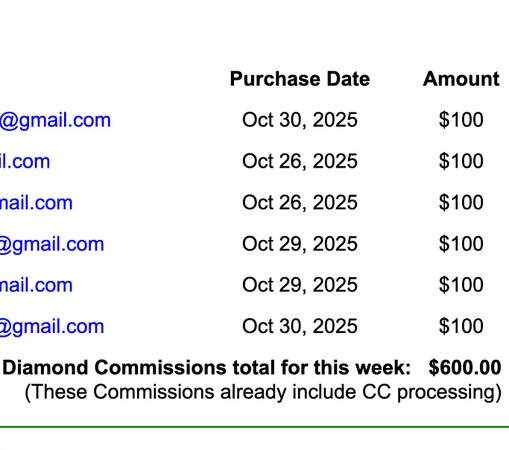Image resolution: width=509 pixels, height=450 pixels.
Task: Select the second row's Oct 26, 2025 date
Action: coord(300,161)
